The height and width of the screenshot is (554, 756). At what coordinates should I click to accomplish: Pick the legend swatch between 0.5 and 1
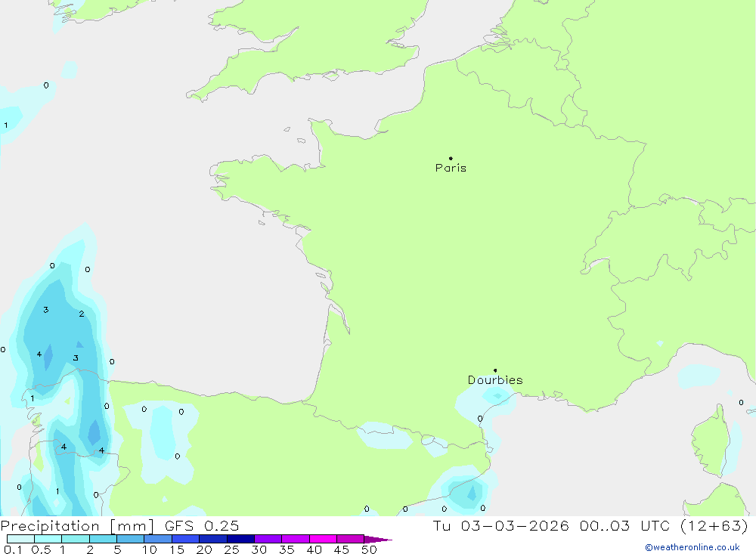pyautogui.click(x=48, y=539)
